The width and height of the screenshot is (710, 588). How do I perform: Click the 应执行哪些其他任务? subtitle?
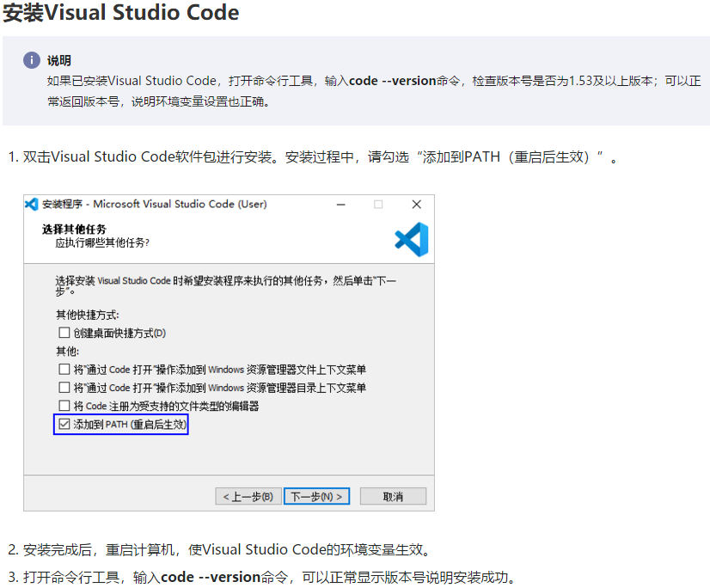tap(102, 242)
